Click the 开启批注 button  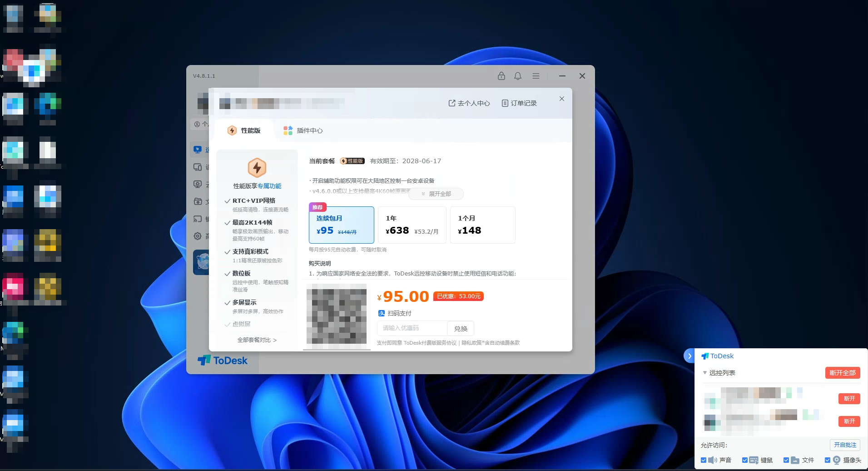[845, 445]
